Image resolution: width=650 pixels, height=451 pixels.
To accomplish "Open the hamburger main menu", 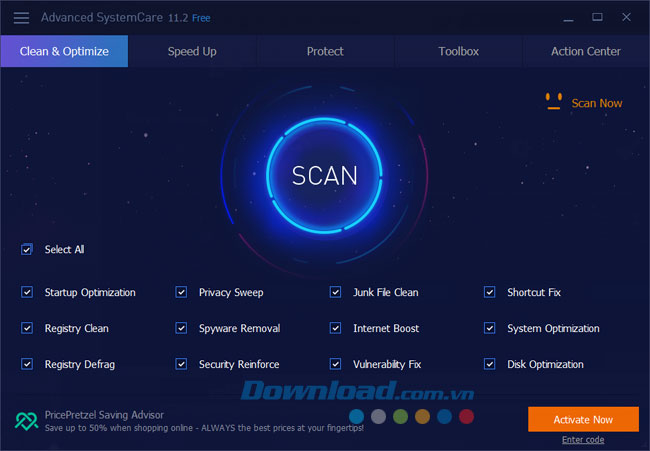I will pos(21,18).
